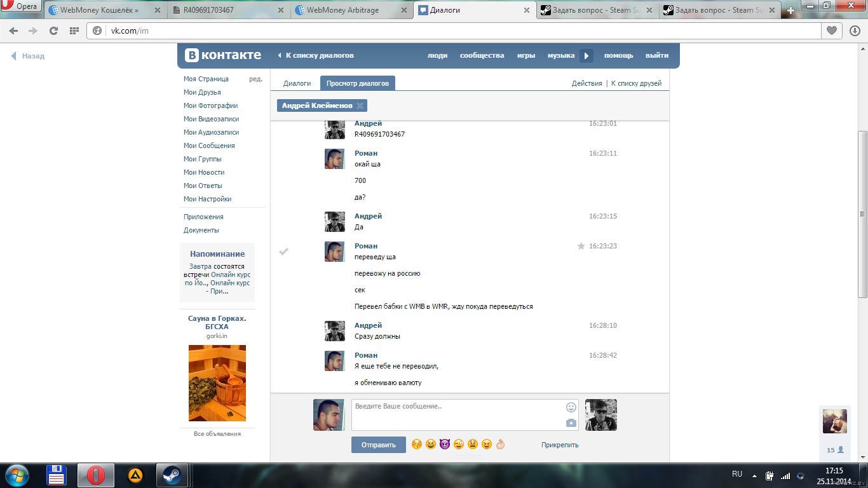Click the browser forward arrow
The height and width of the screenshot is (488, 868).
click(33, 30)
